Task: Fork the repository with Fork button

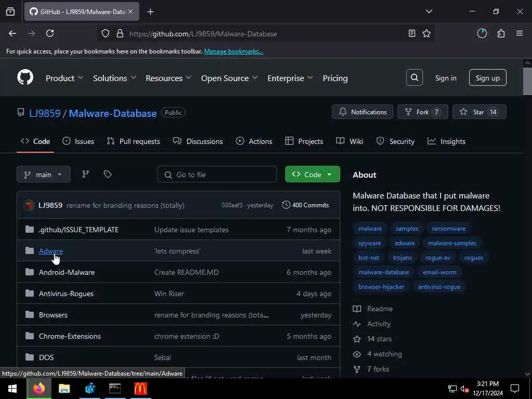Action: coord(423,112)
